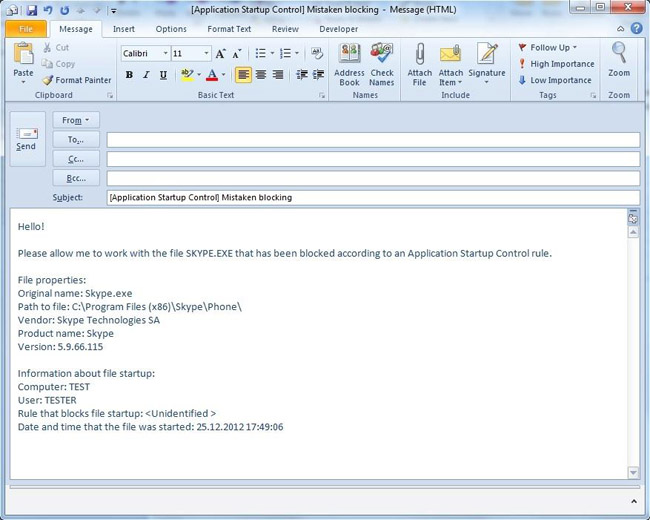The height and width of the screenshot is (520, 650).
Task: Send the email message
Action: coord(27,139)
